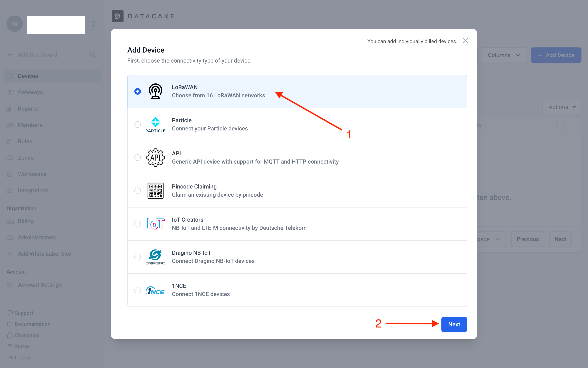Click 'NB-IoT and LTE-M connectivity by Deutsche Telekom'

click(x=239, y=228)
